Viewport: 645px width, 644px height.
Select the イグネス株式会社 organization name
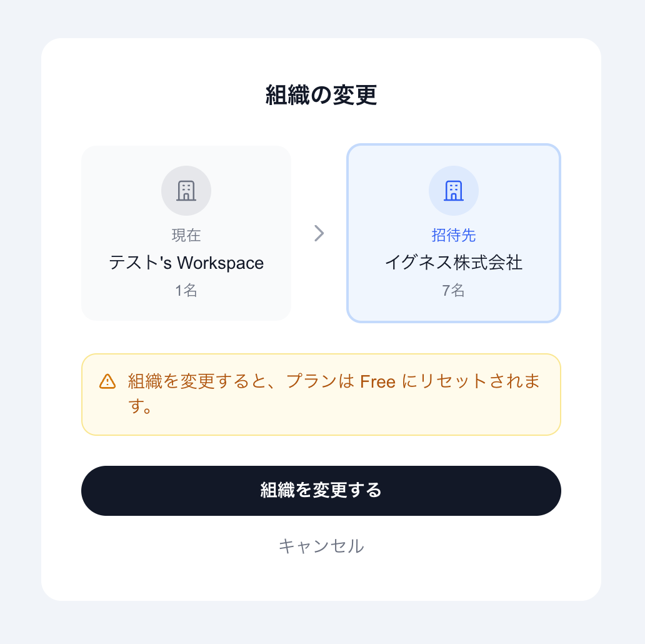pos(453,263)
